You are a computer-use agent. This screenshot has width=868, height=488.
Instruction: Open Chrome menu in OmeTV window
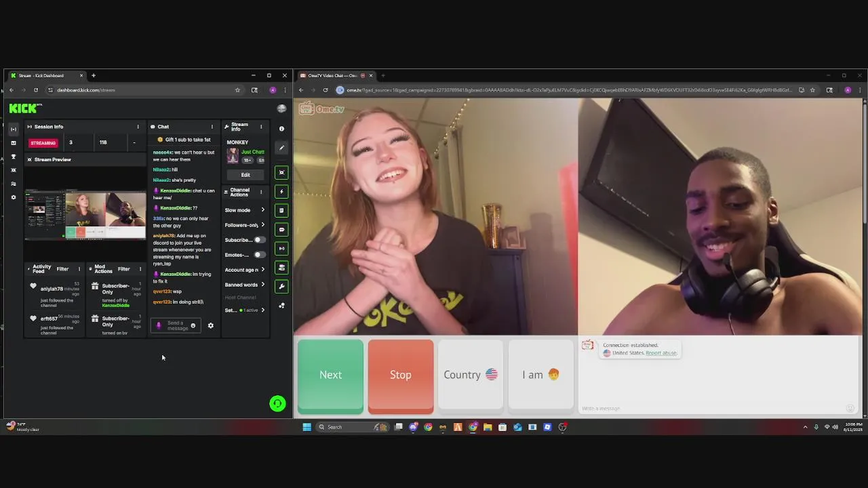click(x=860, y=90)
